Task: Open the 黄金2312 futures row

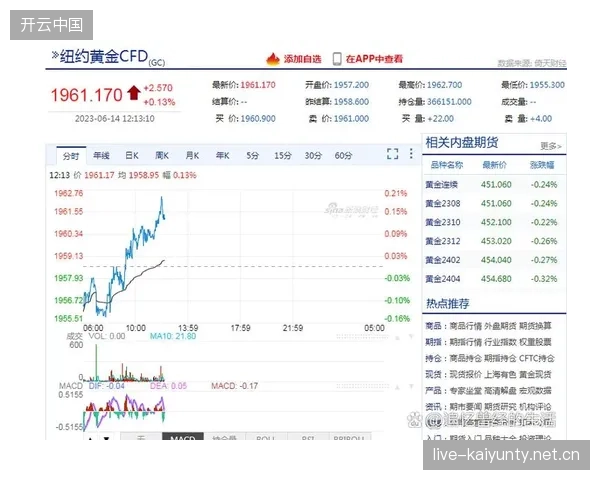Action: pos(494,241)
